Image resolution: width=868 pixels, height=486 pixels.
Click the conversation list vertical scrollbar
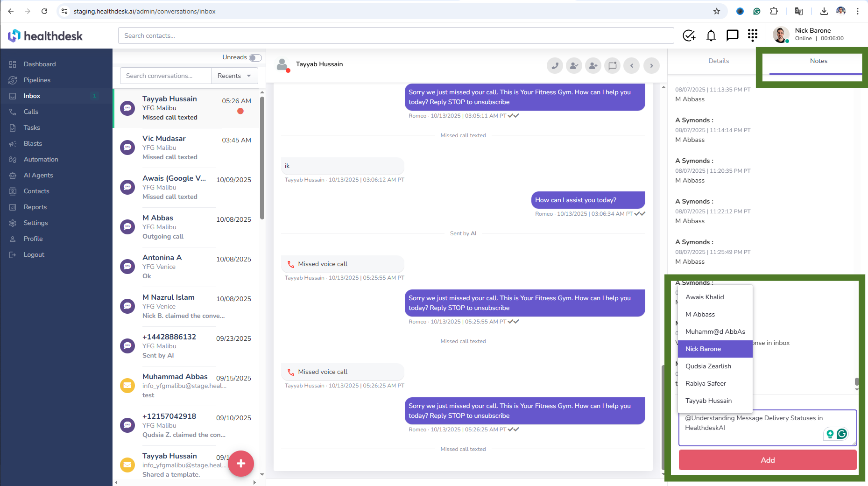262,157
